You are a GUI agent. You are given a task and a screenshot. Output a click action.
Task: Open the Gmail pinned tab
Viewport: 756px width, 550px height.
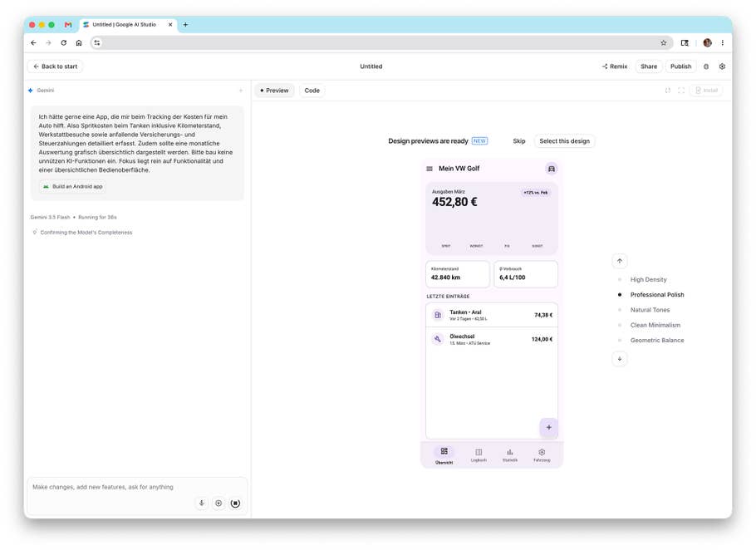(68, 25)
